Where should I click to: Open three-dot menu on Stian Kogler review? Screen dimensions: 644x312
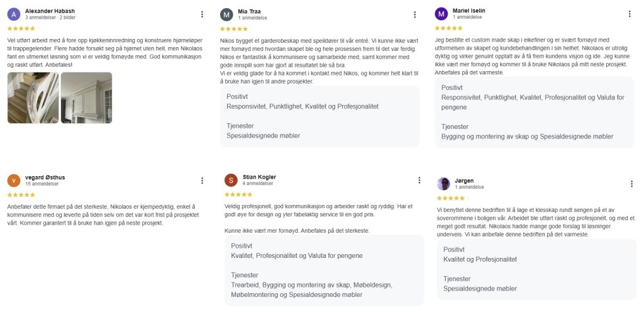tap(419, 180)
